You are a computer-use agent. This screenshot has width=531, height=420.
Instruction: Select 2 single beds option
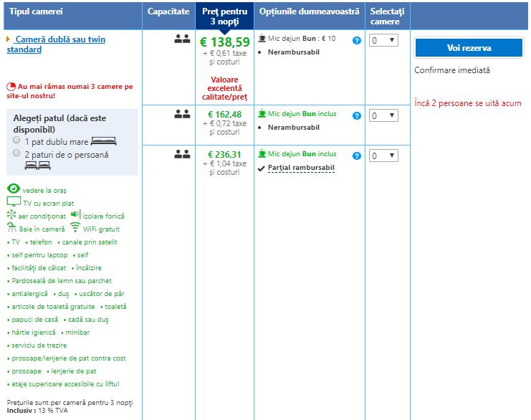[16, 153]
